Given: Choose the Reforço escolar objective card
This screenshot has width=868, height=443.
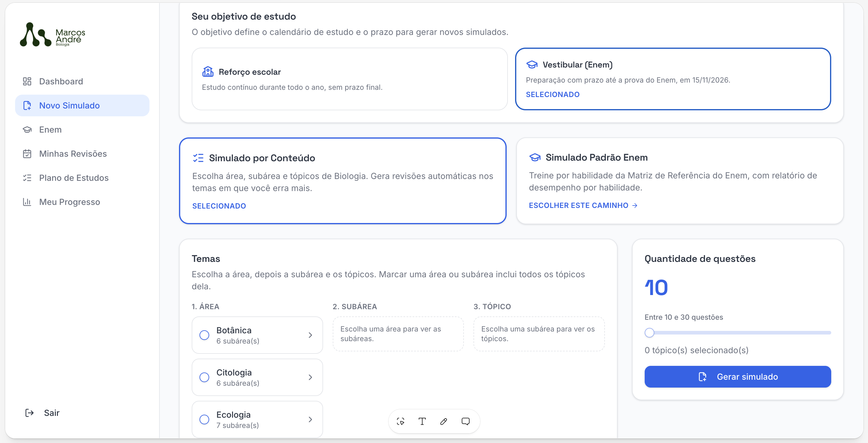Looking at the screenshot, I should pos(349,79).
